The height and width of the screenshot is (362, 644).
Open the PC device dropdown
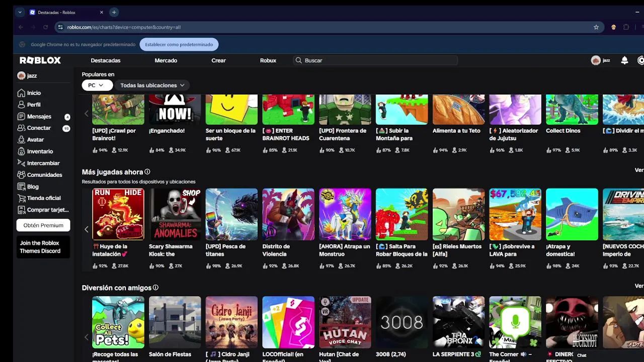click(97, 85)
